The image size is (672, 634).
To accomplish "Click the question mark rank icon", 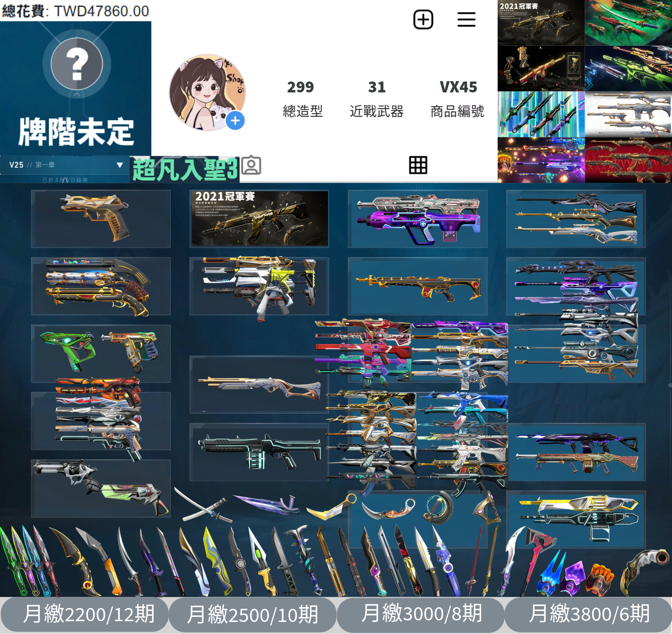I will [77, 64].
